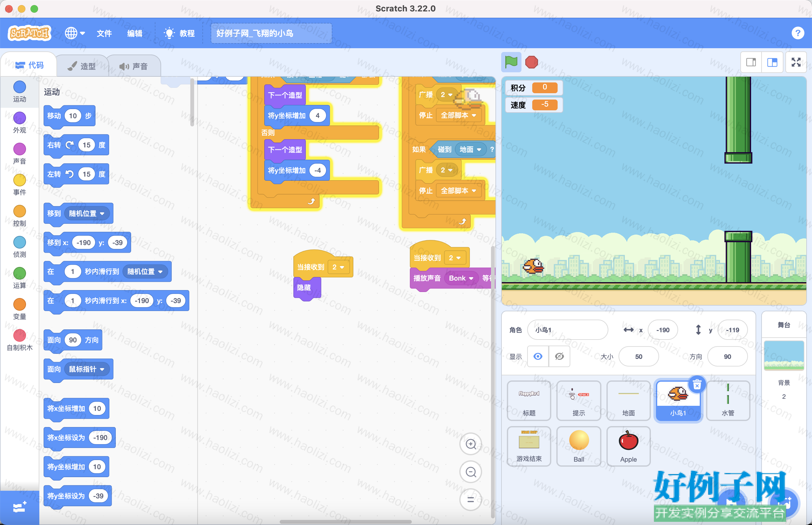Open the 随机位置 dropdown in glide block
This screenshot has width=812, height=525.
(145, 271)
